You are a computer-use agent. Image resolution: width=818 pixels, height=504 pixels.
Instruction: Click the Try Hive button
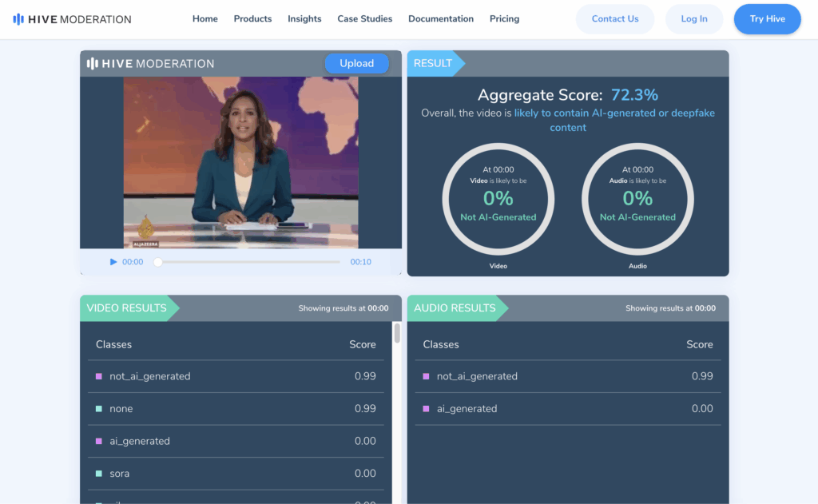tap(767, 19)
